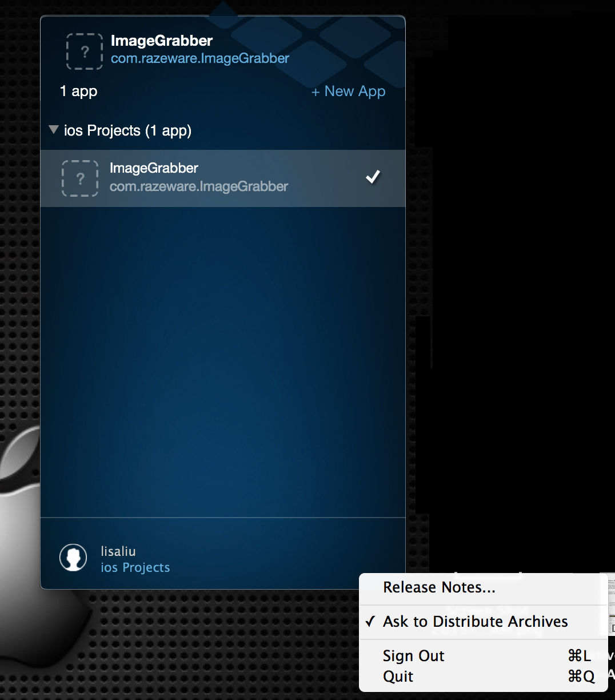Add a new app with + New App
The height and width of the screenshot is (700, 615).
[349, 92]
